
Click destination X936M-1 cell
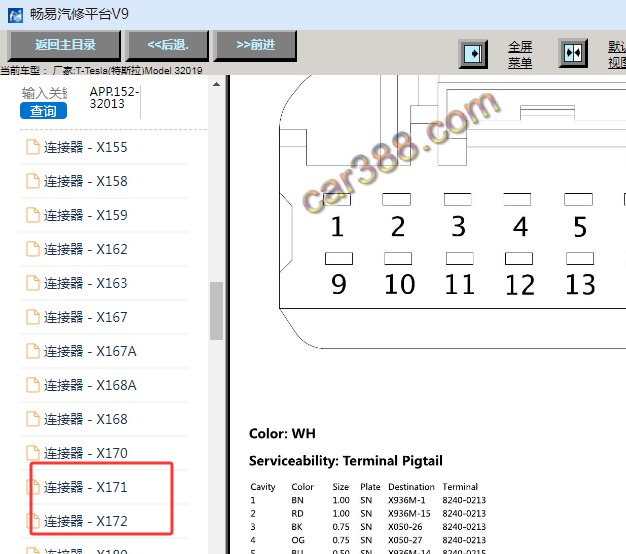pos(406,500)
